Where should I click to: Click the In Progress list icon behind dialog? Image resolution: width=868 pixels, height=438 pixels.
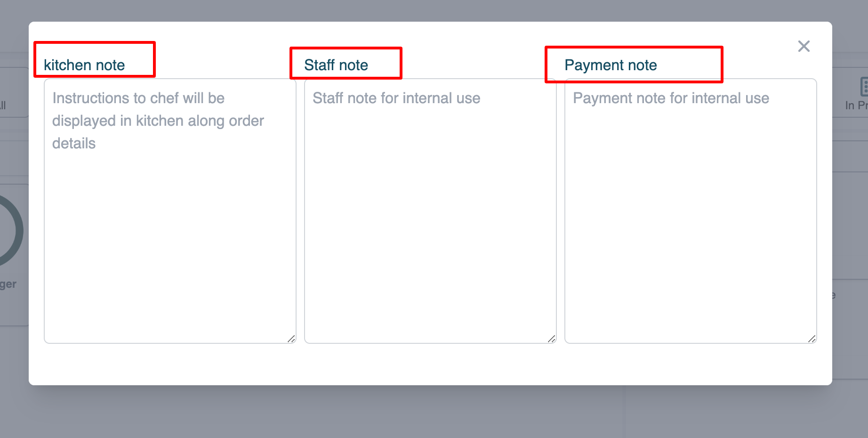864,87
